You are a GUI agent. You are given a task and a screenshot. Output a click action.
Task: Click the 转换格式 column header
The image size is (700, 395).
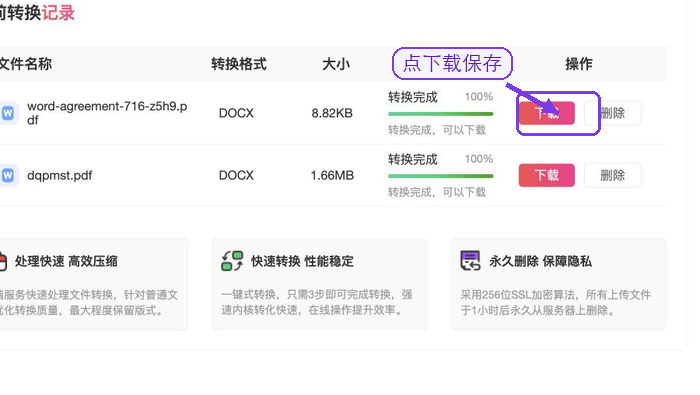pyautogui.click(x=239, y=64)
